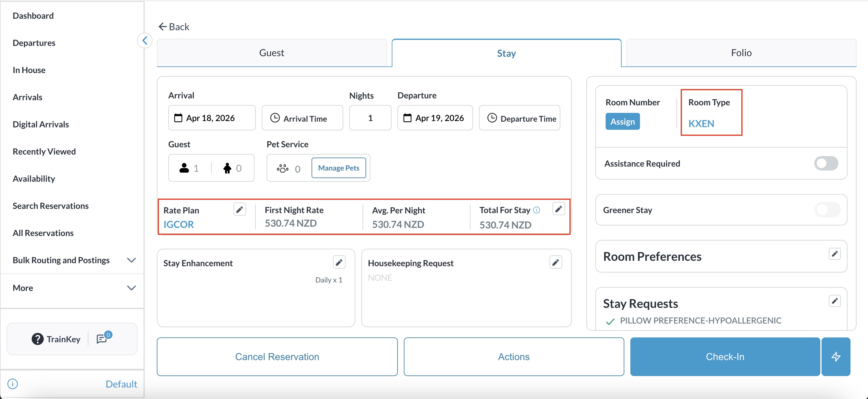
Task: Click the Total For Stay info icon
Action: coord(537,210)
